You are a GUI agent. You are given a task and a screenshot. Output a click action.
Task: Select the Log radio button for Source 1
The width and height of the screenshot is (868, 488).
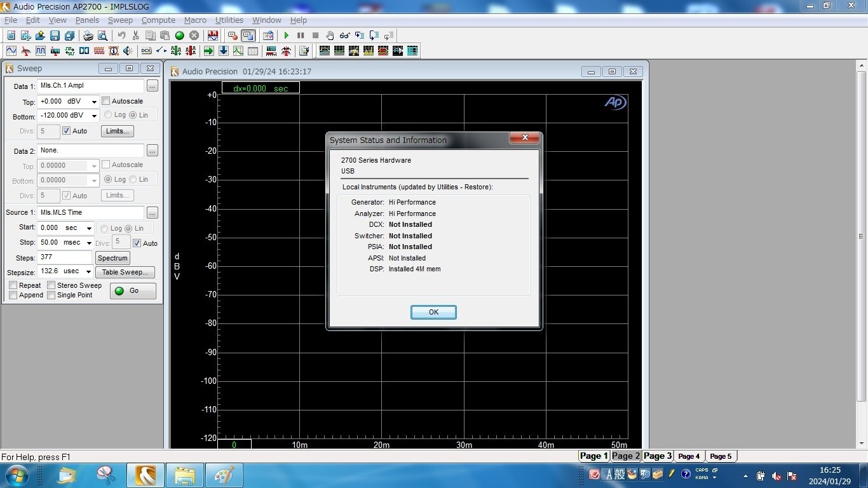[x=104, y=228]
